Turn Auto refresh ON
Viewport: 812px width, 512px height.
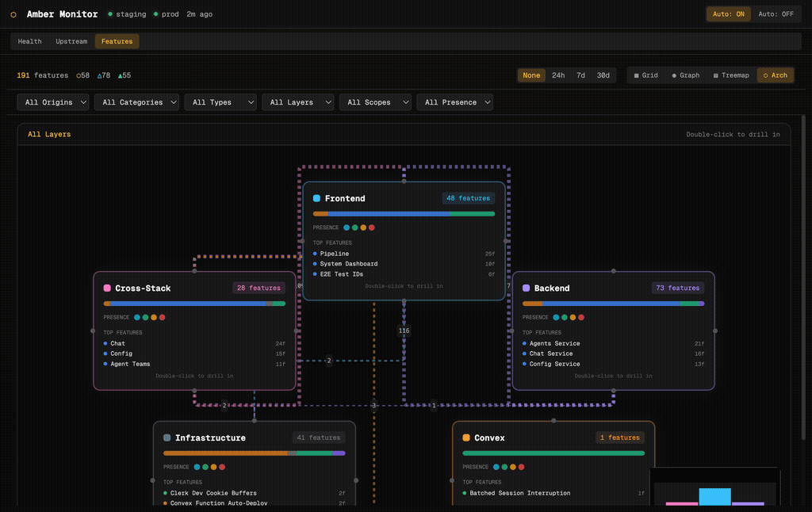pos(728,14)
